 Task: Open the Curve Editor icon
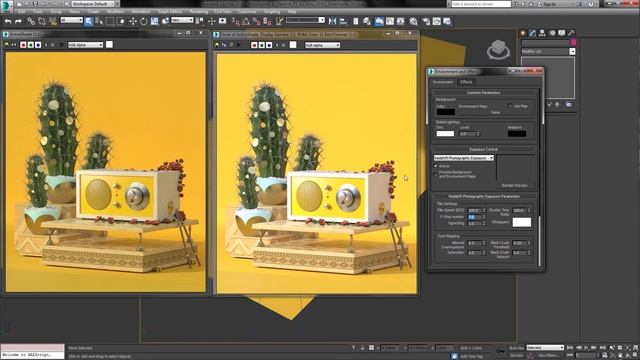[390, 21]
